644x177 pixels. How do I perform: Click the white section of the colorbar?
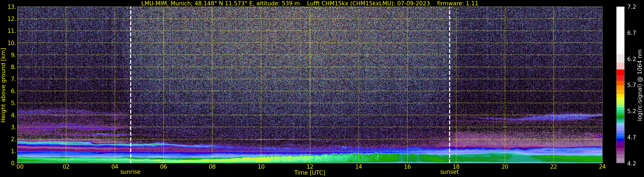pyautogui.click(x=620, y=30)
